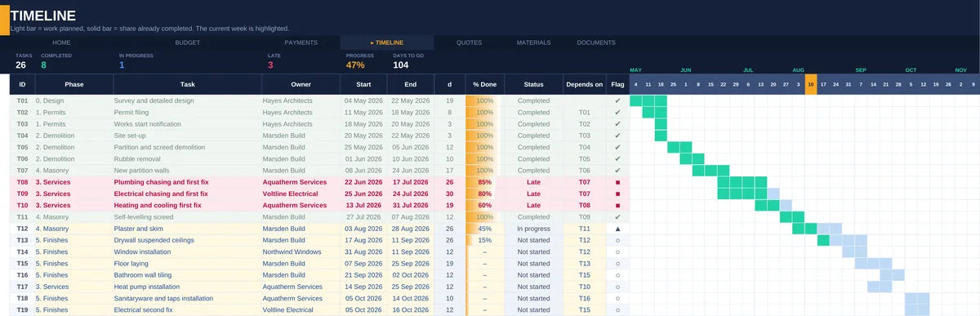Click the Phase column header

click(73, 84)
